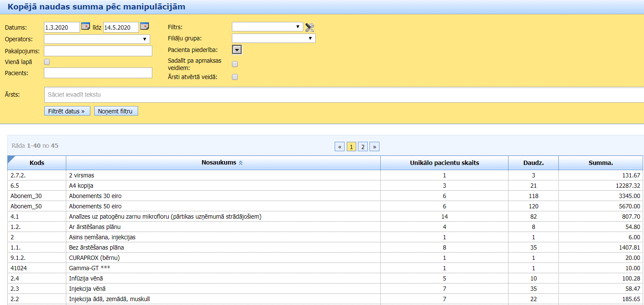Open the Filtrs dropdown list
644x305 pixels.
tap(267, 27)
